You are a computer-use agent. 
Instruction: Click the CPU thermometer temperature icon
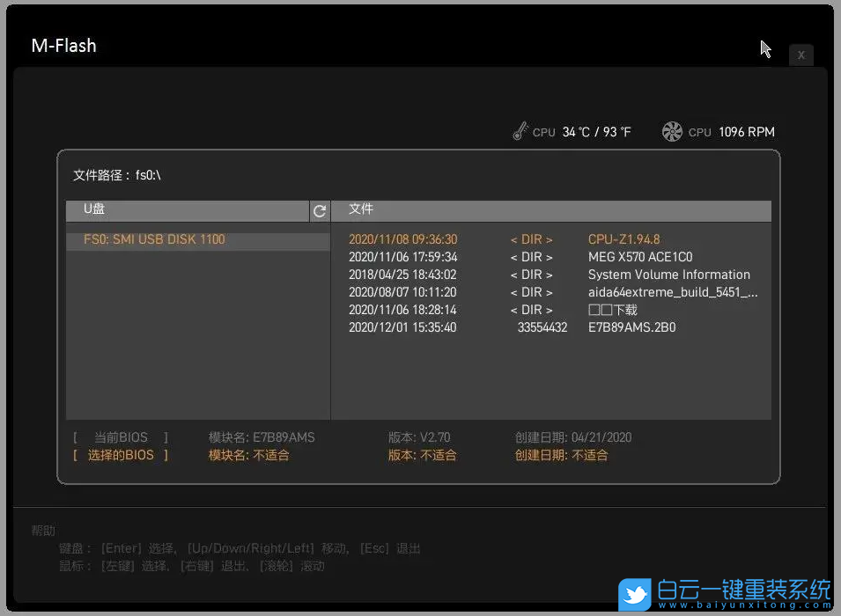(522, 131)
